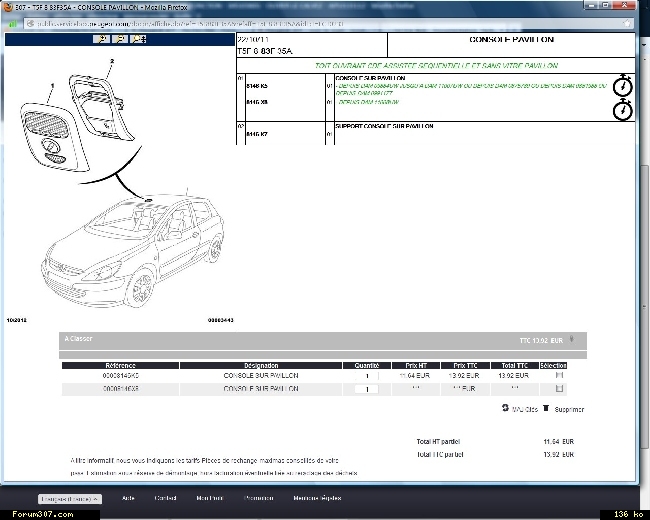
Task: Click the upper stopwatch icon for CONSOLE SUR PAVILLON
Action: (623, 86)
